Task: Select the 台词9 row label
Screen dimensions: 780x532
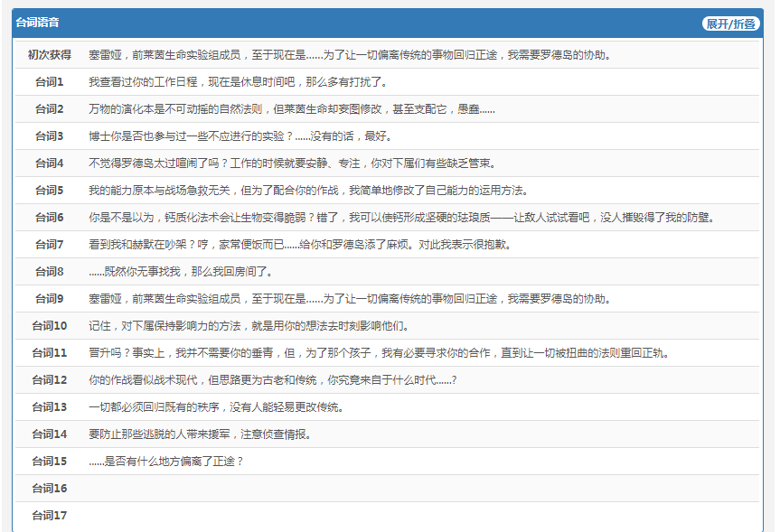Action: coord(49,299)
